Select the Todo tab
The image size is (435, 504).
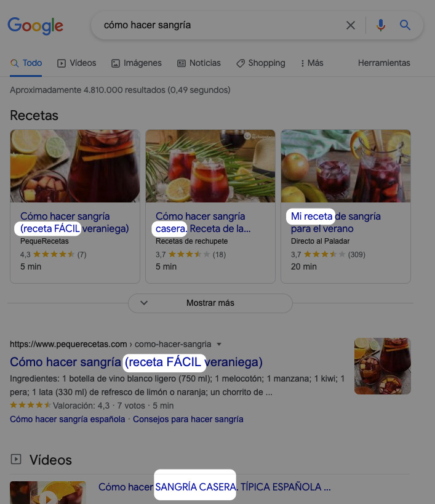[26, 63]
